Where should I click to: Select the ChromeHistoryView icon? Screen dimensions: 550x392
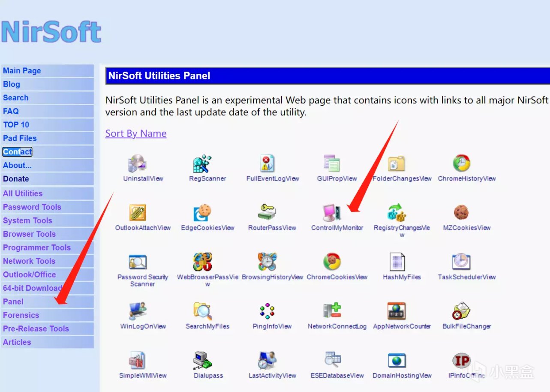coord(462,163)
